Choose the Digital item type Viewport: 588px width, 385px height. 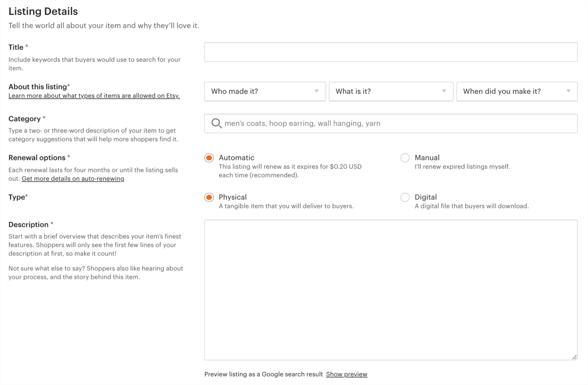(405, 197)
